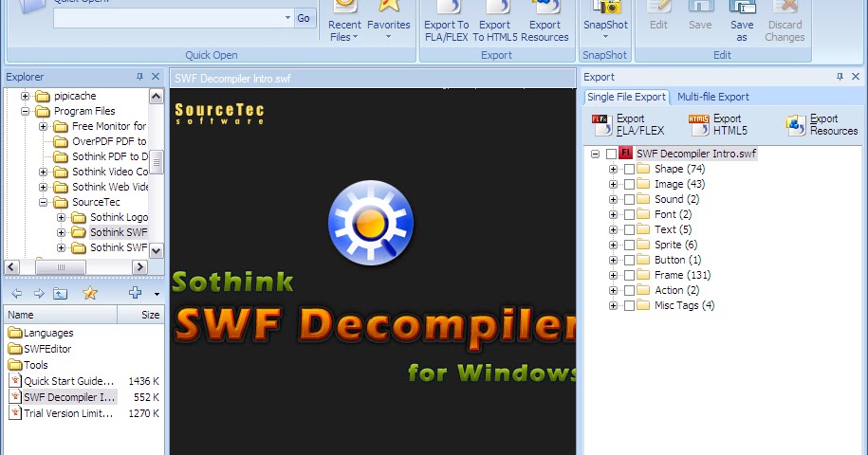Go back with Explorer left arrow
The image size is (868, 455).
coord(17,294)
